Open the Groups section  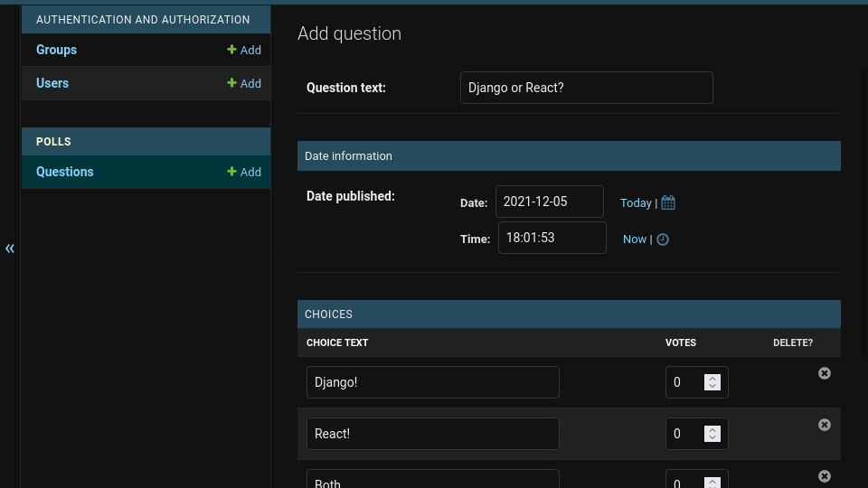point(56,50)
